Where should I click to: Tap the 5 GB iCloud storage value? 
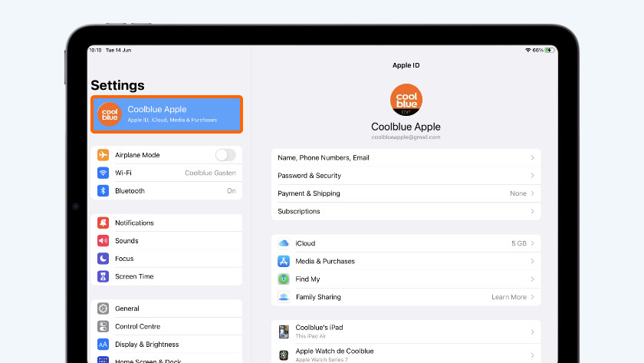pyautogui.click(x=519, y=243)
